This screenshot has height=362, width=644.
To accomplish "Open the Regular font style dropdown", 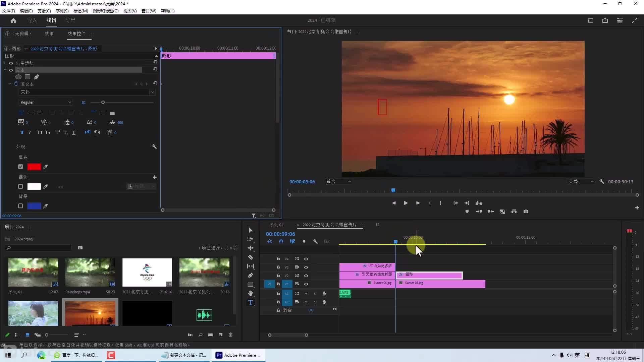I will point(45,102).
